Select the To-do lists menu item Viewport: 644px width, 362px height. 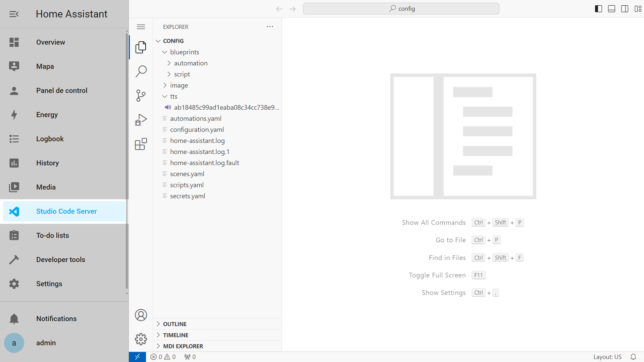(64, 236)
